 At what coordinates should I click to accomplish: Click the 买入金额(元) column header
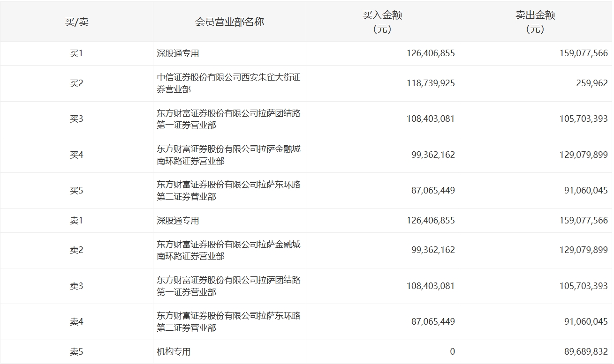(382, 22)
